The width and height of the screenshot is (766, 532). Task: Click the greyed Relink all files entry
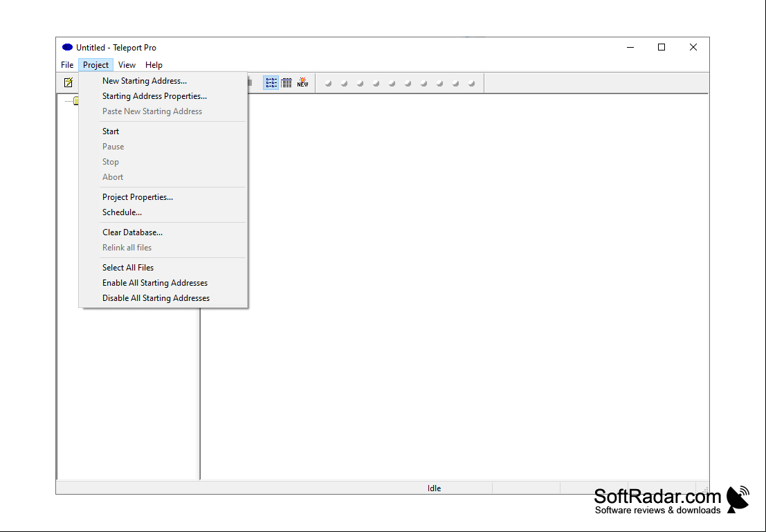[163, 248]
